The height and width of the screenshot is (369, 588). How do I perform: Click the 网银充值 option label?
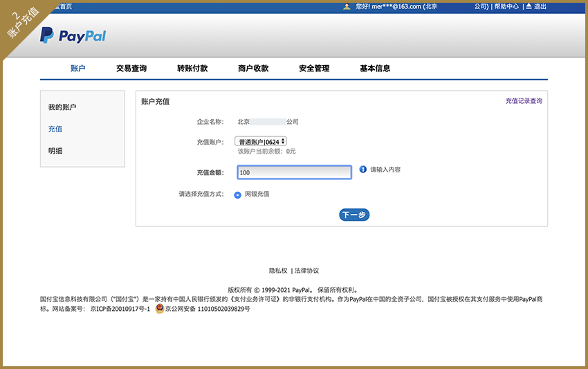[257, 194]
